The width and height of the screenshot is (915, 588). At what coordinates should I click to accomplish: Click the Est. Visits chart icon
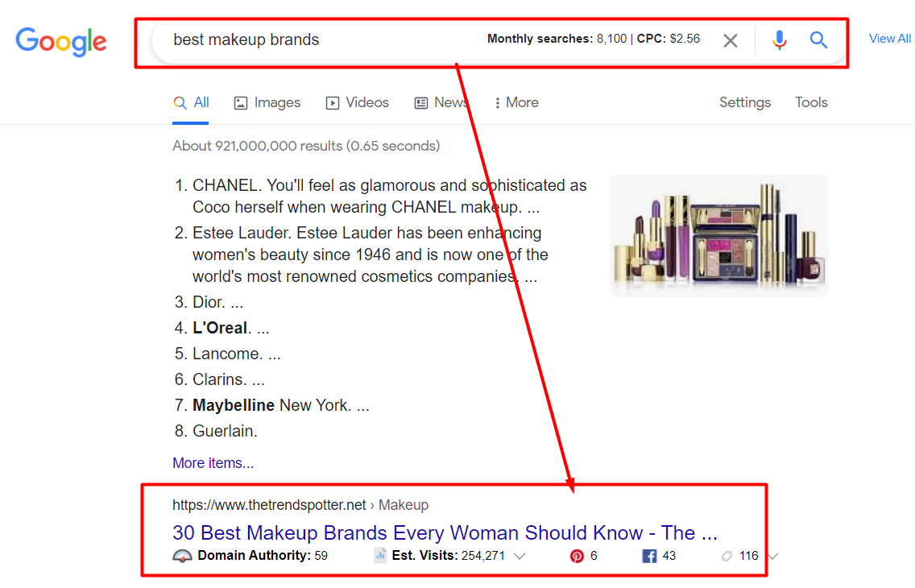379,555
